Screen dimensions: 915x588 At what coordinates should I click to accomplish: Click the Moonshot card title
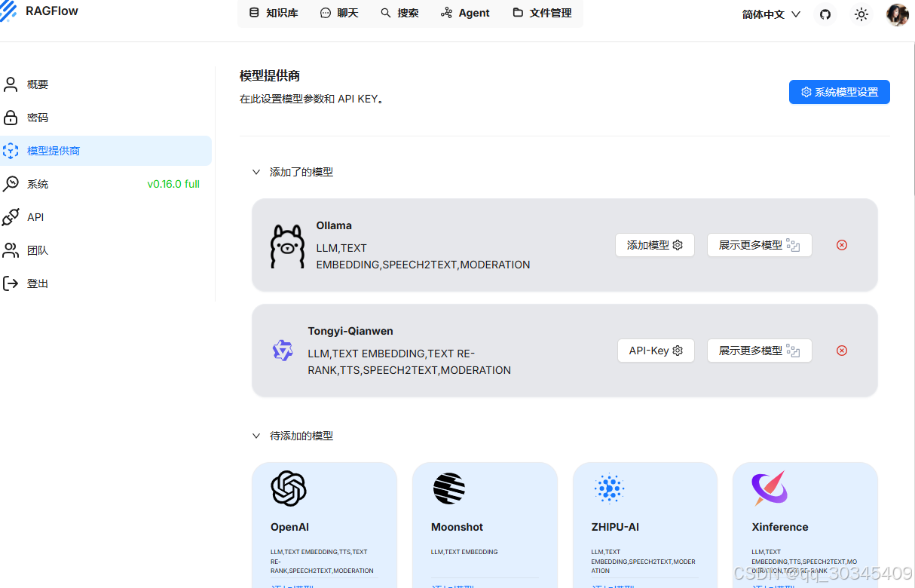coord(457,527)
